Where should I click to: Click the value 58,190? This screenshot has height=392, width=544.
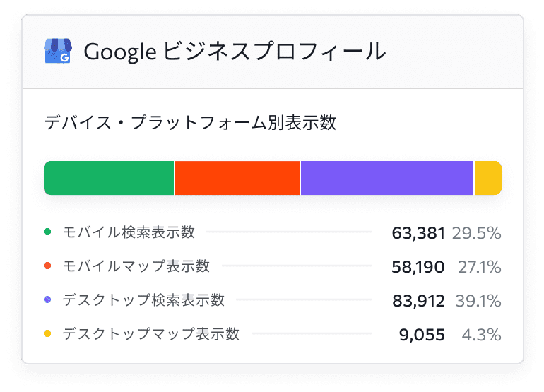418,267
